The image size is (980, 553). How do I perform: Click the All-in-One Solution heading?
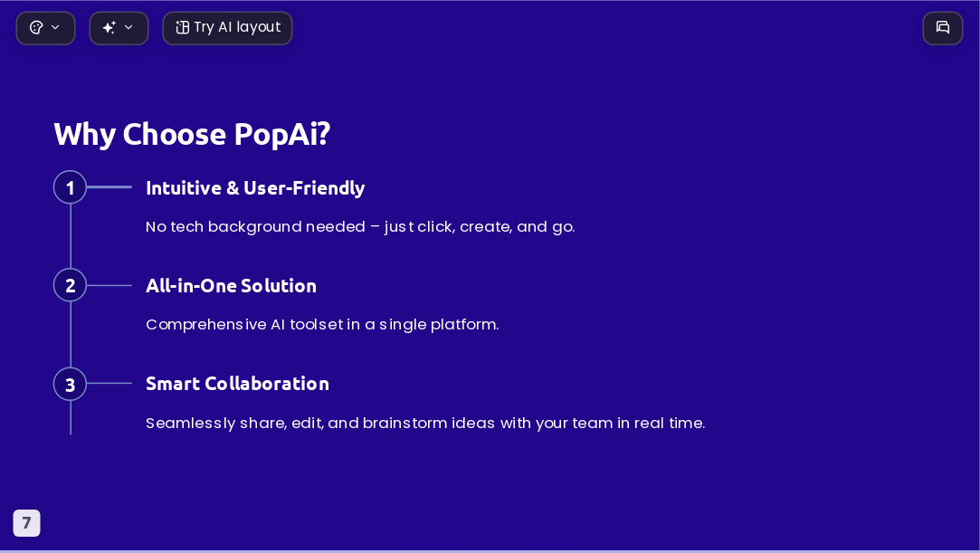[x=231, y=286]
